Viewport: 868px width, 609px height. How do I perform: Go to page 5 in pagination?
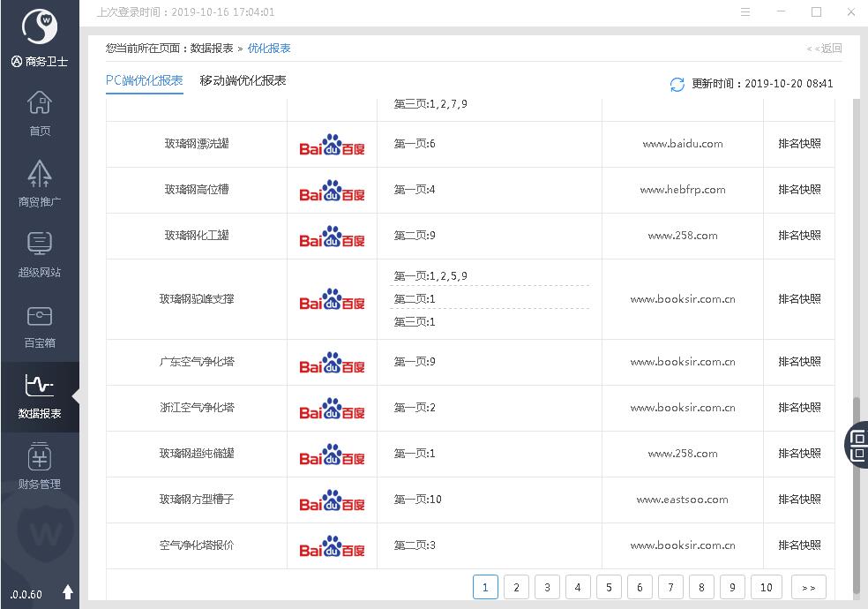point(609,587)
